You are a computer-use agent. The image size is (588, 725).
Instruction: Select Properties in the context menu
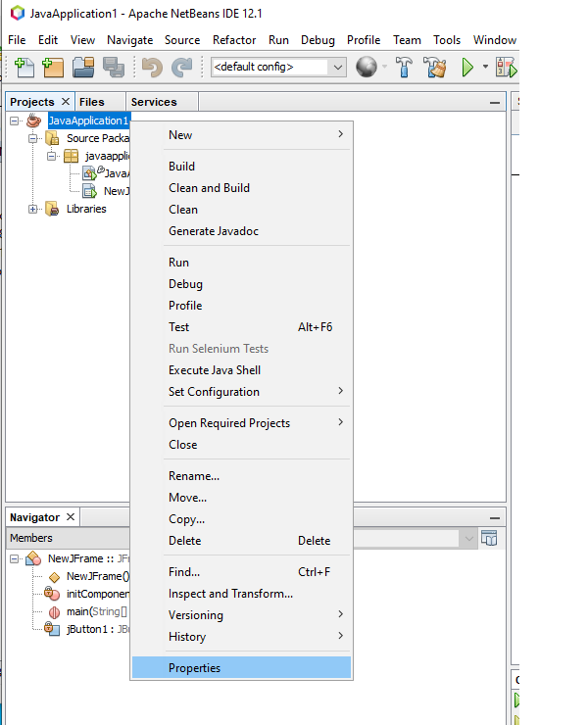click(194, 668)
